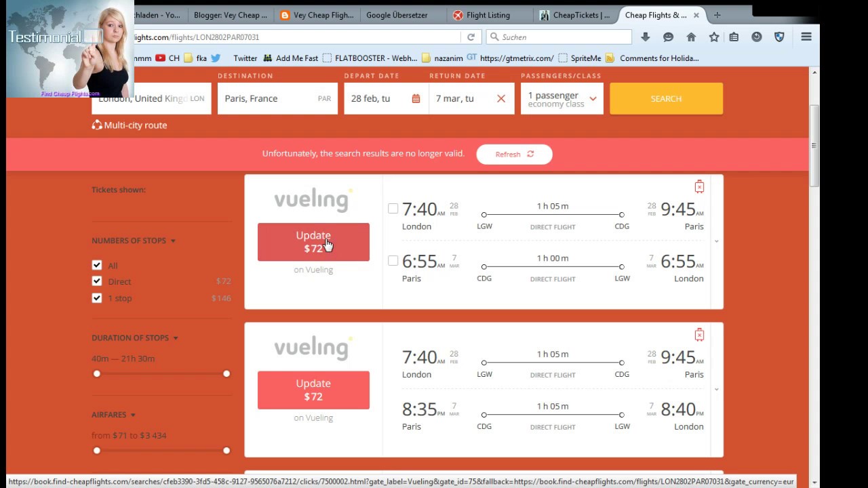Viewport: 868px width, 488px height.
Task: Check the 6:55 Paris return flight box
Action: click(x=393, y=261)
